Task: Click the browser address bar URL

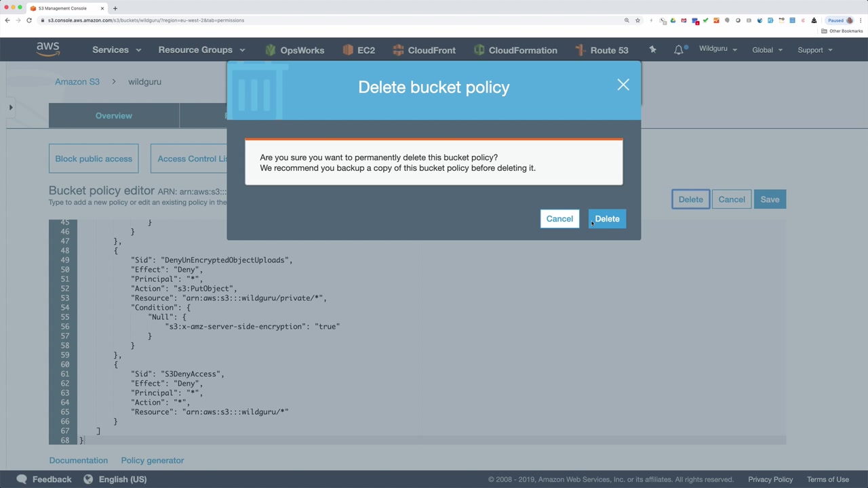Action: click(146, 20)
